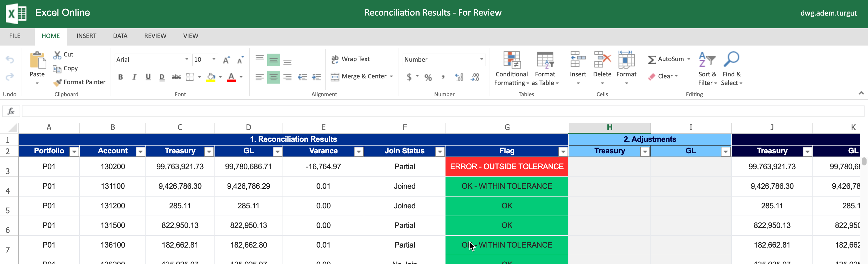Open the Arial font name dropdown
The width and height of the screenshot is (868, 264).
coord(186,59)
